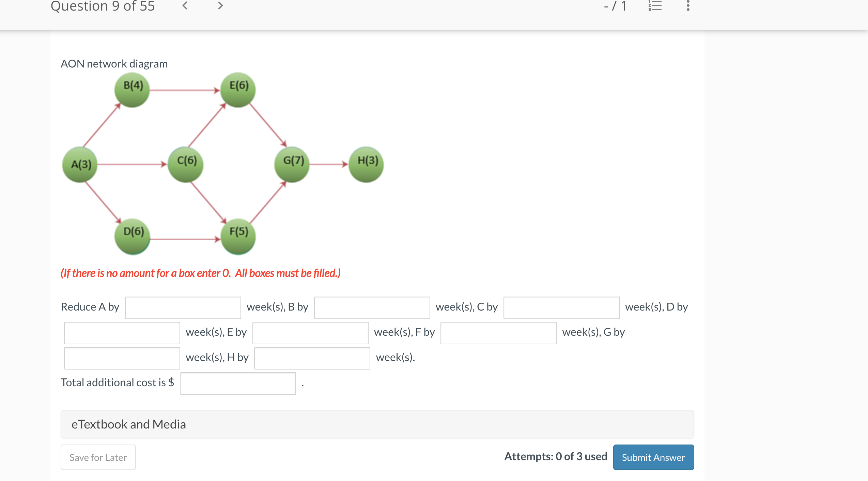
Task: Click node F(5) in the diagram
Action: (238, 236)
